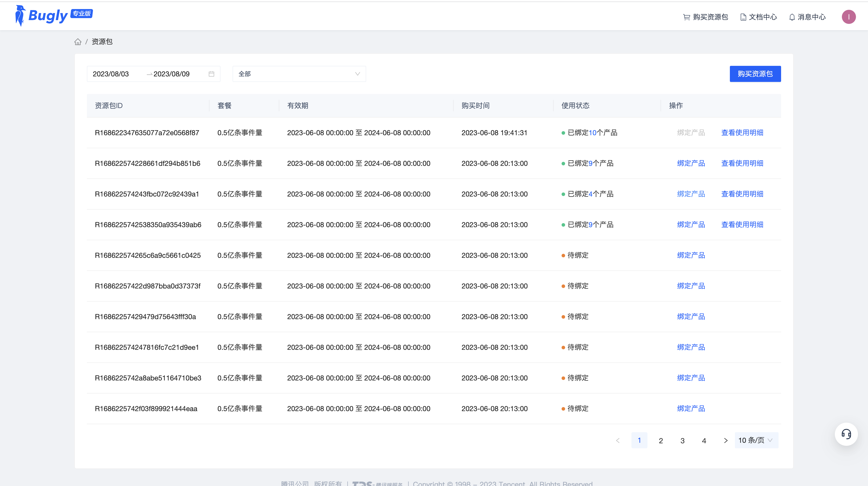Go to next page arrow
868x486 pixels.
pyautogui.click(x=725, y=441)
